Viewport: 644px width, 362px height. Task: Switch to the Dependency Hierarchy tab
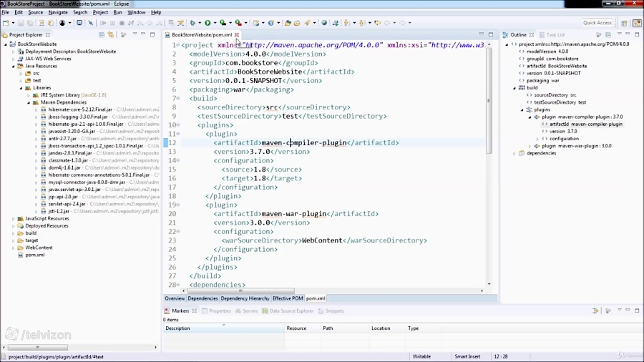pyautogui.click(x=245, y=298)
